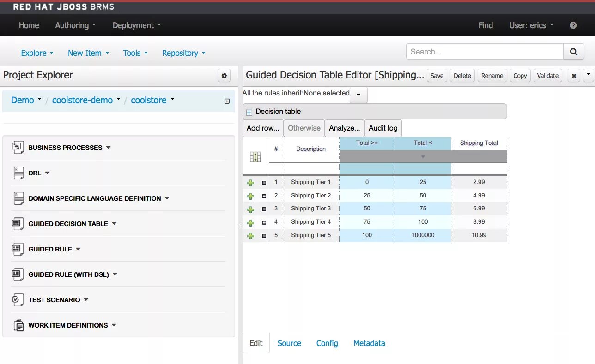Image resolution: width=595 pixels, height=364 pixels.
Task: Open the Repository menu
Action: point(183,53)
